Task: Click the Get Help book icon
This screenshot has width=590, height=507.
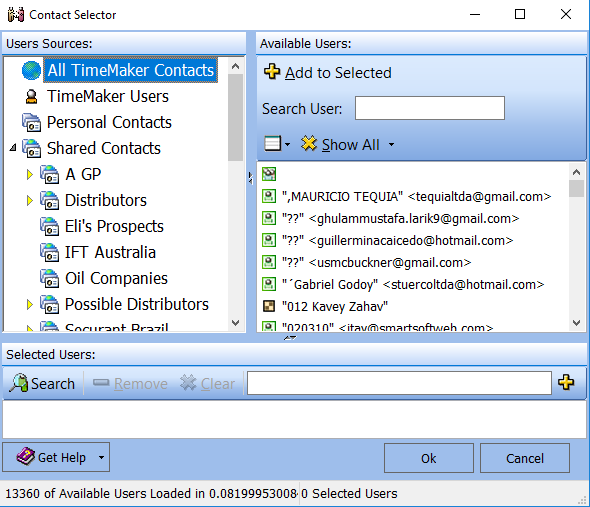Action: click(x=26, y=457)
